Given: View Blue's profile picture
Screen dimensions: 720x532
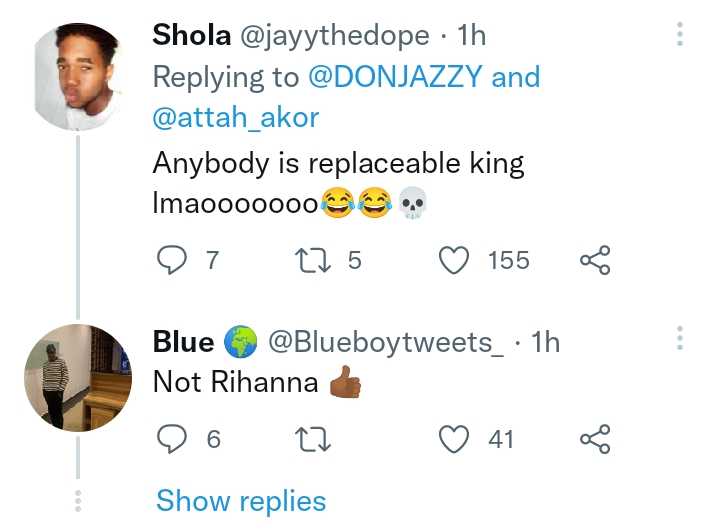Looking at the screenshot, I should pyautogui.click(x=78, y=378).
